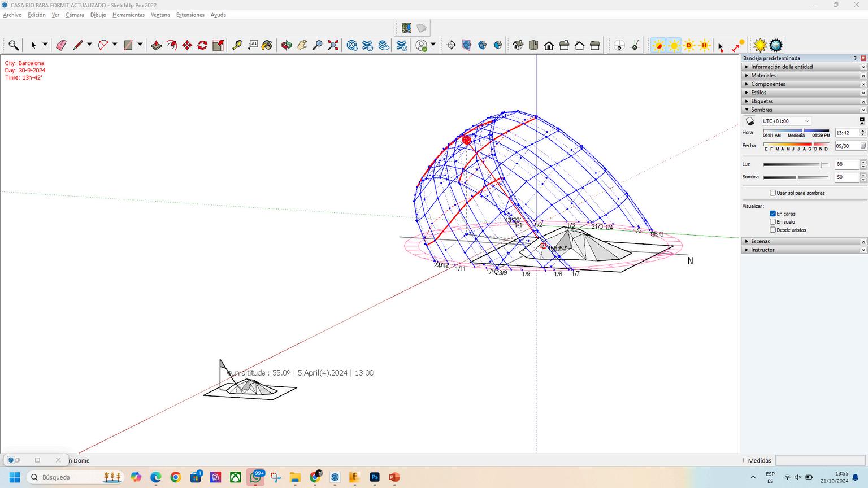Enable 'Usar sol para sombras' checkbox
868x488 pixels.
click(x=772, y=193)
